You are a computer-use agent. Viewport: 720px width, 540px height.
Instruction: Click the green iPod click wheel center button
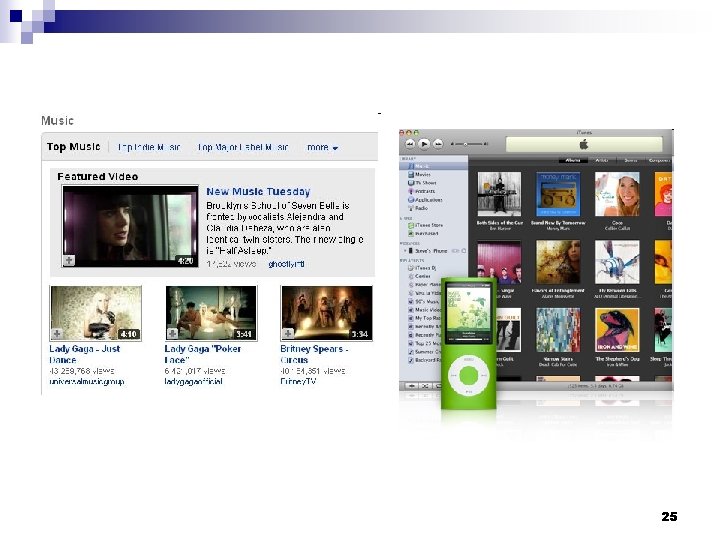coord(468,376)
